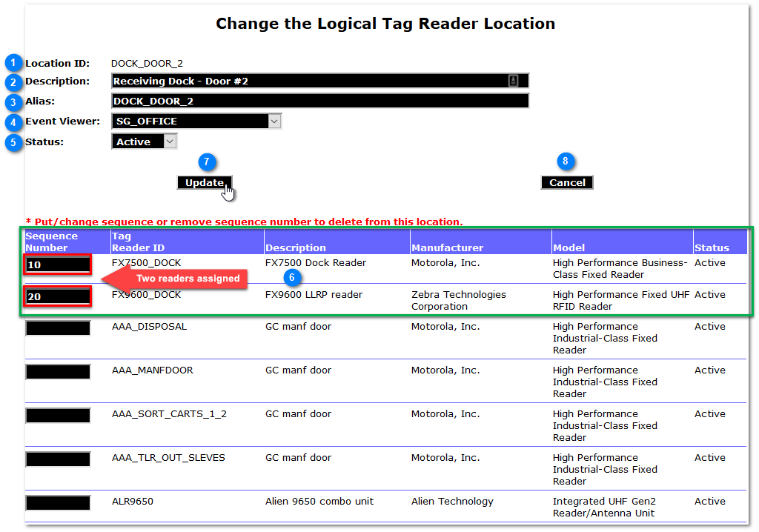
Task: Click empty sequence field for AAA_MANFDOOR
Action: click(x=58, y=372)
